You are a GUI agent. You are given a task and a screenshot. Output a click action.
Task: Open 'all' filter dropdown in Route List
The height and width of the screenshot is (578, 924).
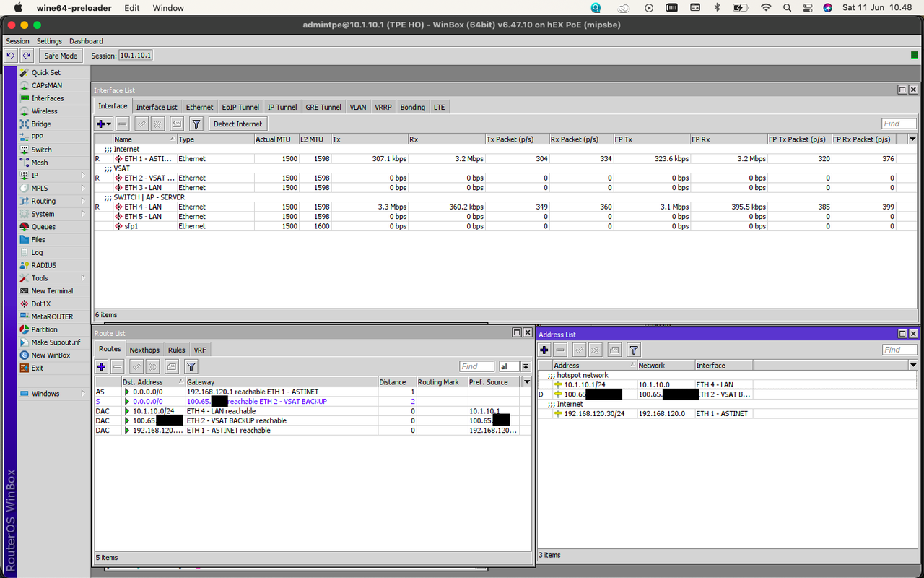tap(526, 367)
